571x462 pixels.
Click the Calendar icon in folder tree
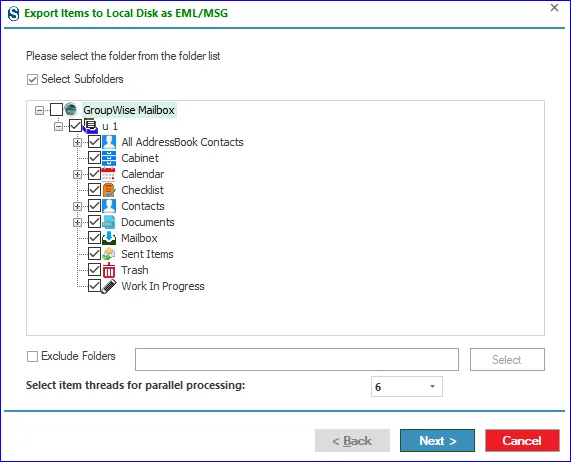109,174
